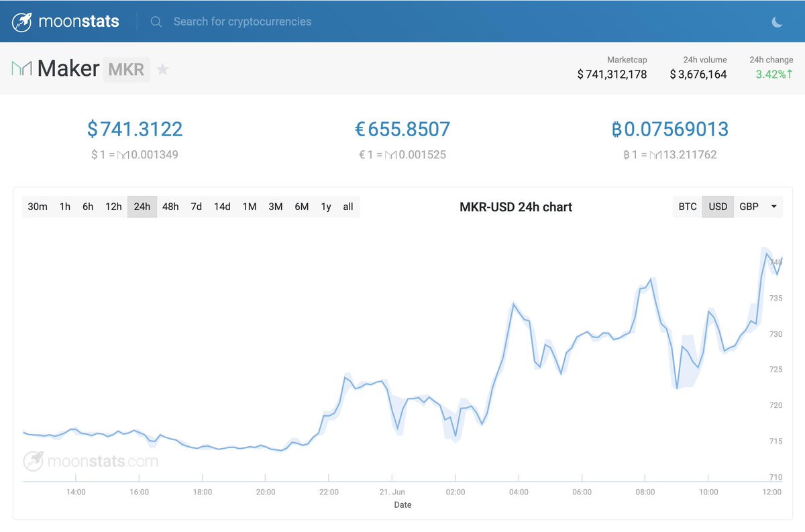Switch chart currency to BTC
This screenshot has width=805, height=532.
point(688,207)
